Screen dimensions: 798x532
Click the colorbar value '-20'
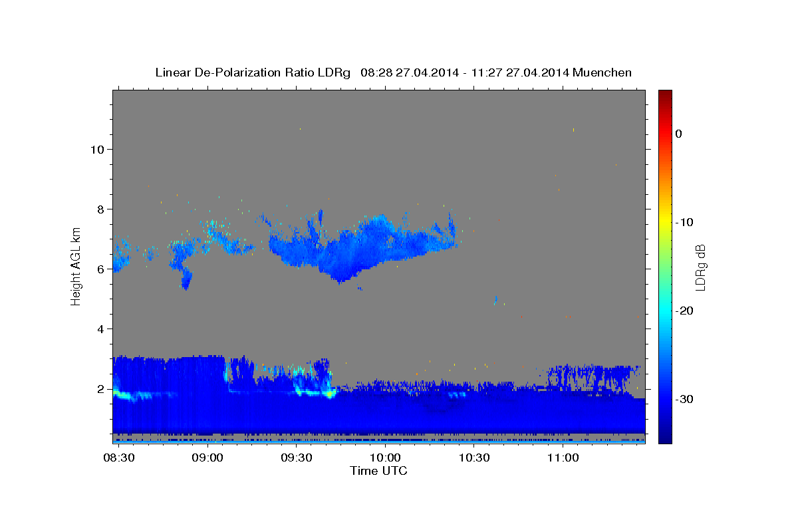click(684, 311)
